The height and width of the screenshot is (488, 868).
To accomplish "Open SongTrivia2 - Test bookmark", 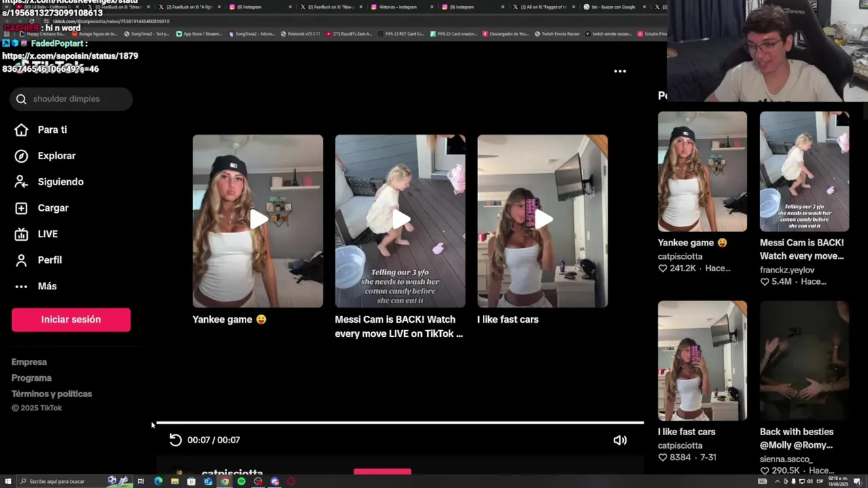I will point(146,34).
